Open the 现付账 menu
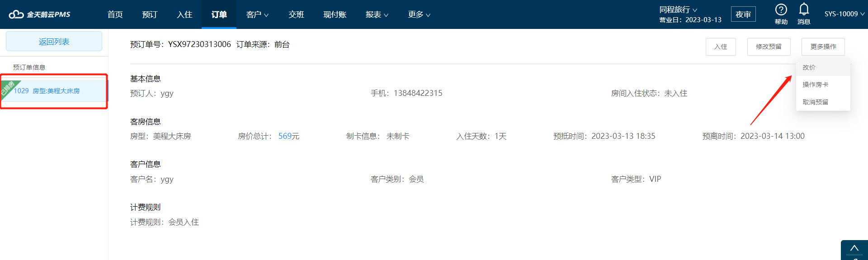Screen dimensions: 868x260 pos(335,14)
